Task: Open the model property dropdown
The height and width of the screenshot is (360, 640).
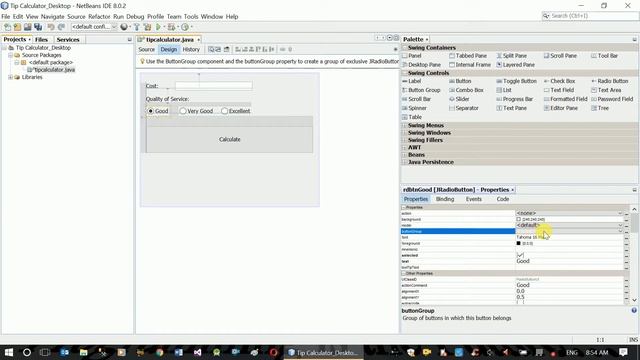Action: [x=620, y=225]
